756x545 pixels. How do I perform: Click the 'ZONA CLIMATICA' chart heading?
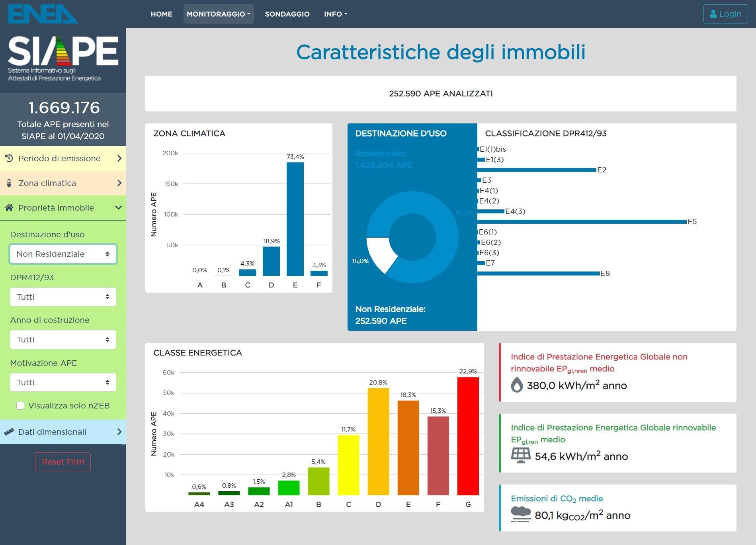(189, 133)
